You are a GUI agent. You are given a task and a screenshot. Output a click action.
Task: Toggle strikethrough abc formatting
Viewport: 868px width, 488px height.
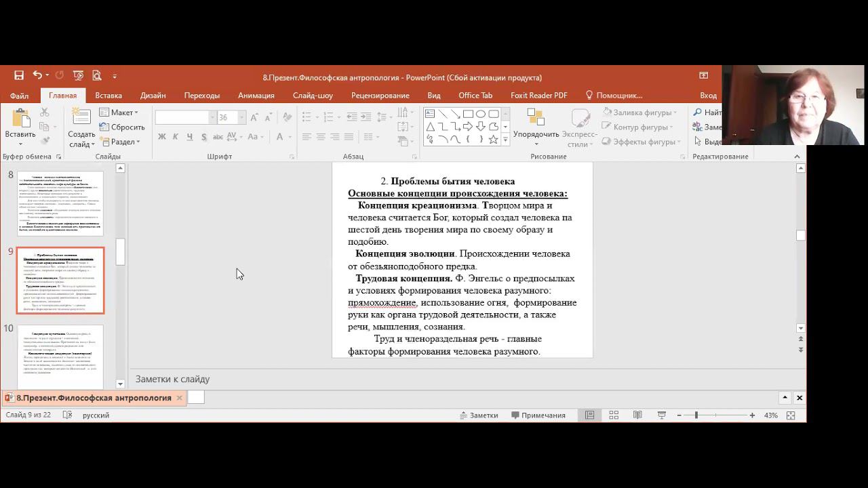click(x=216, y=136)
